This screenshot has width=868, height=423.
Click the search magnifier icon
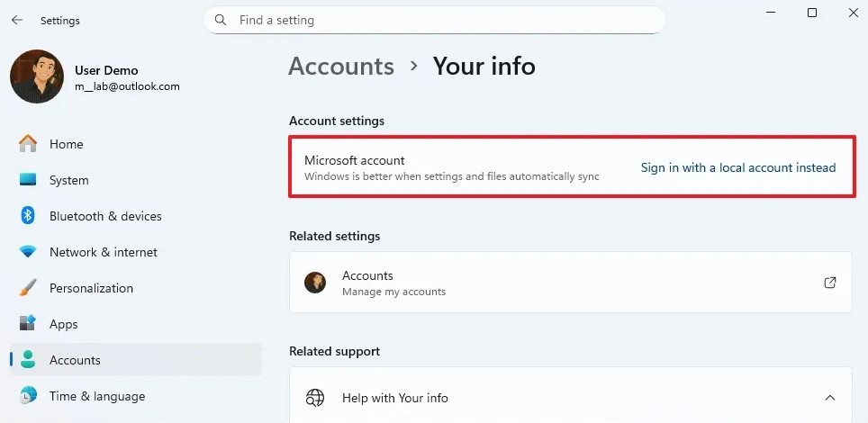(221, 20)
